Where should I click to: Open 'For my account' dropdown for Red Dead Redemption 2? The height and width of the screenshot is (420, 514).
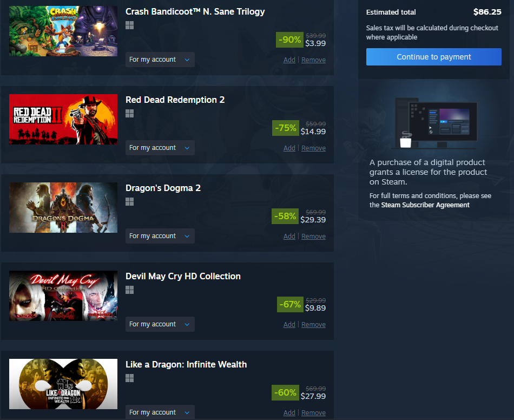point(160,148)
